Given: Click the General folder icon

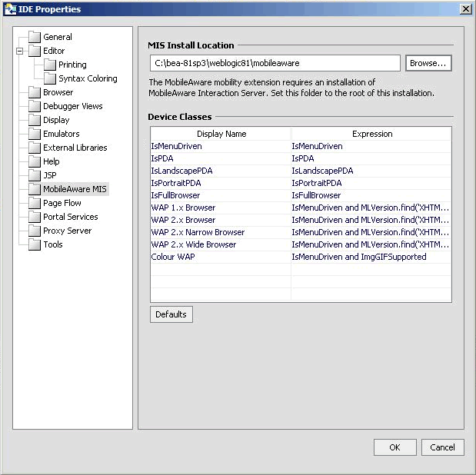Looking at the screenshot, I should 35,37.
